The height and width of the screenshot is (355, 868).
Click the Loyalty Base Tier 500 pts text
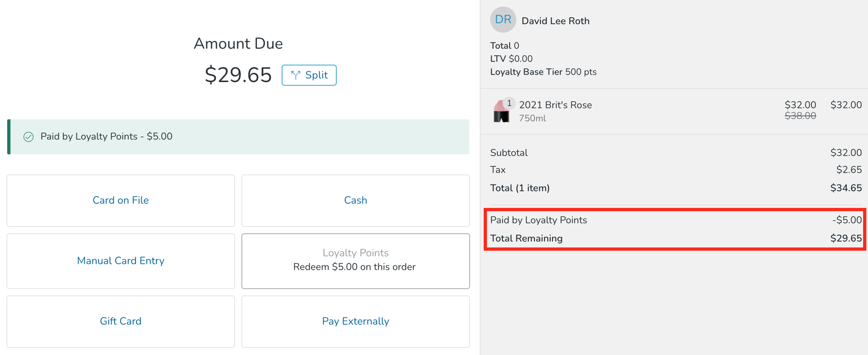click(x=543, y=72)
